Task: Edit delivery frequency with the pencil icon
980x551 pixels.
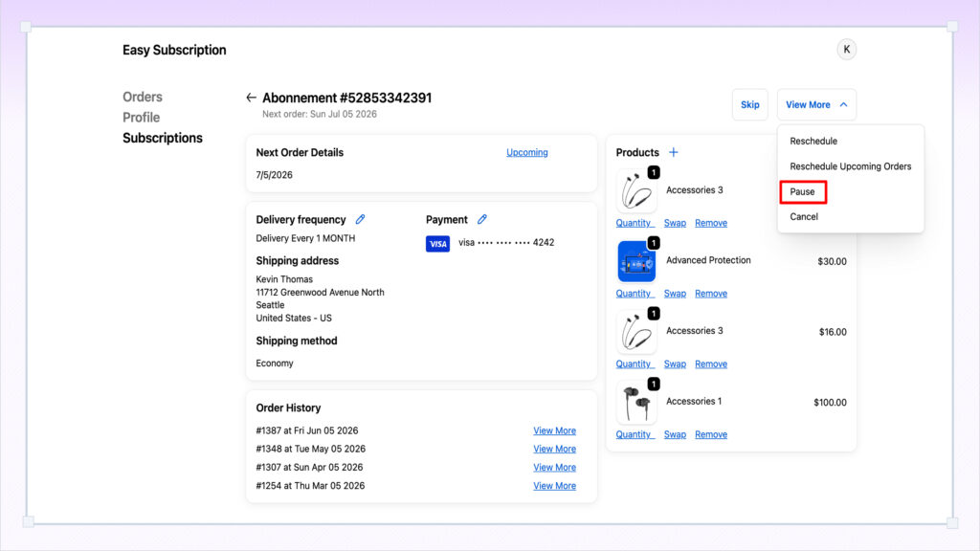Action: tap(360, 219)
